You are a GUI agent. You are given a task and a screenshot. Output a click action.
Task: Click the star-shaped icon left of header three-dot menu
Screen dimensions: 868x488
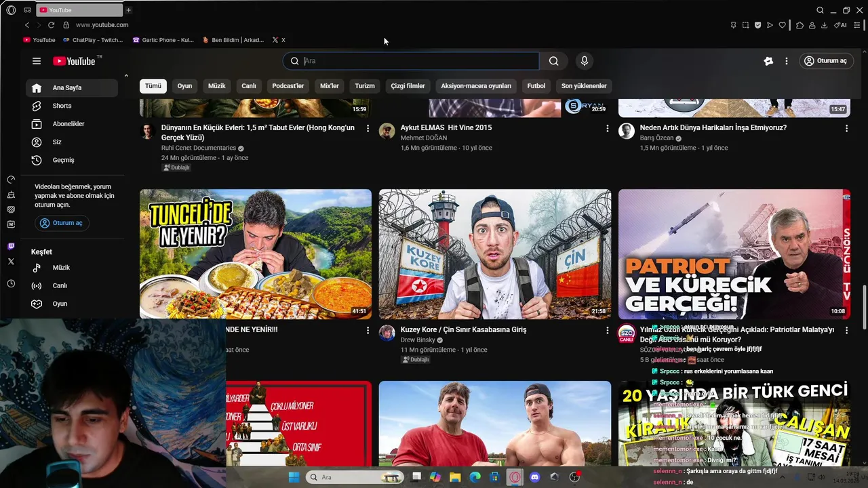click(768, 61)
